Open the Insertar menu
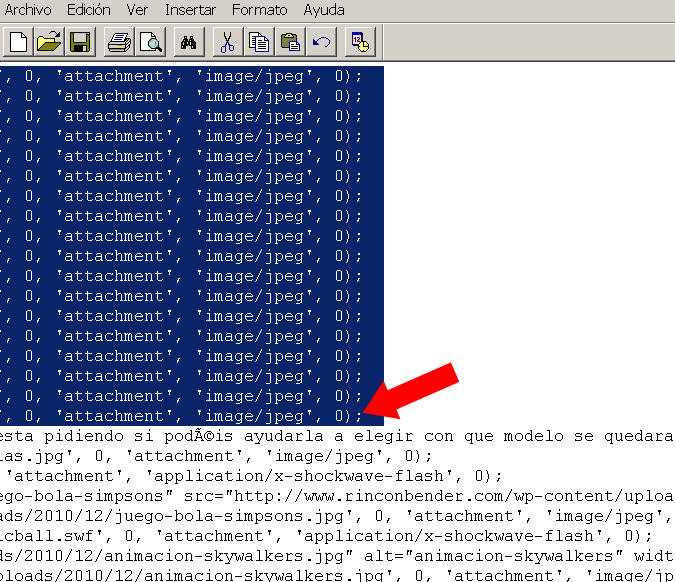Viewport: 675px width, 582px height. tap(190, 10)
